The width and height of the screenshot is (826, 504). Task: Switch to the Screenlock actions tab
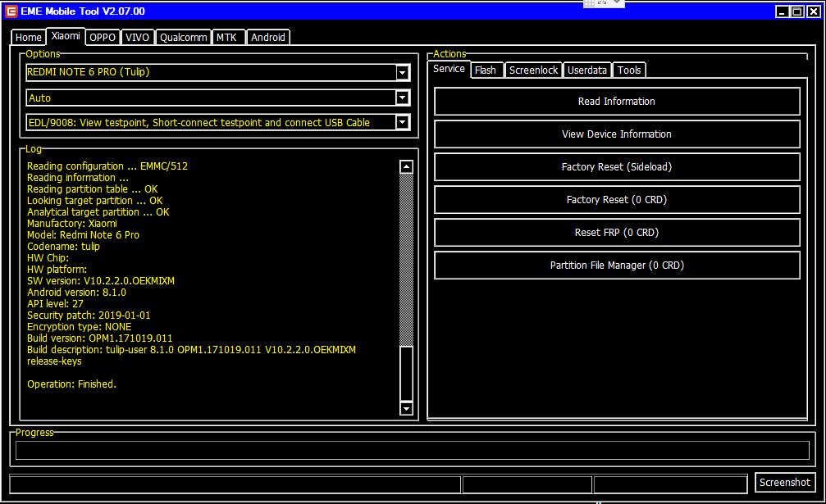533,70
